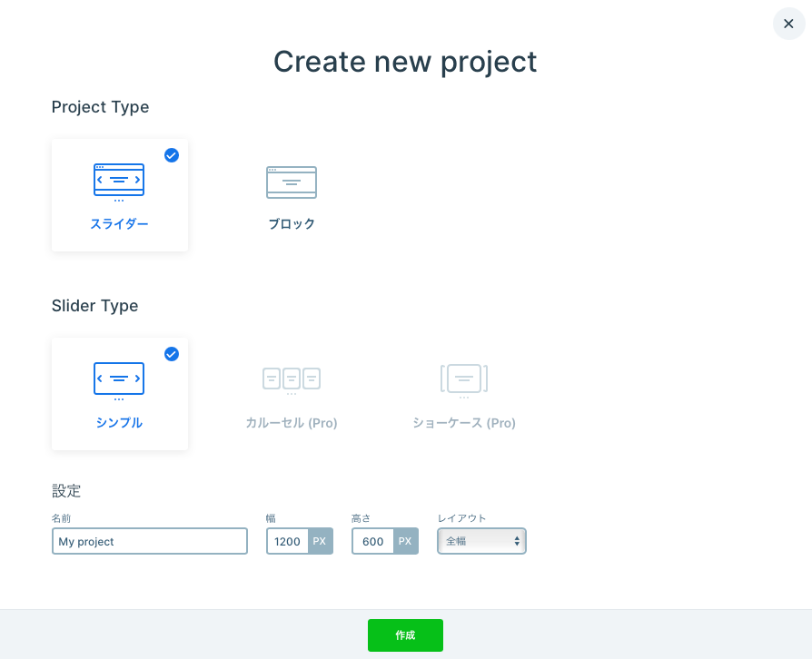Toggle the checkmark on スライダー card
The width and height of the screenshot is (812, 659).
[x=172, y=155]
